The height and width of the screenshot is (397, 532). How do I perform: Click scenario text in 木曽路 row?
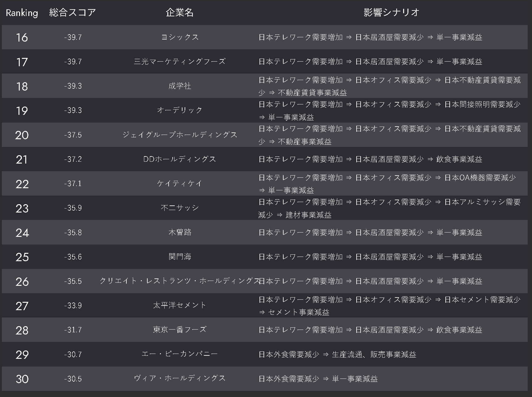point(370,233)
